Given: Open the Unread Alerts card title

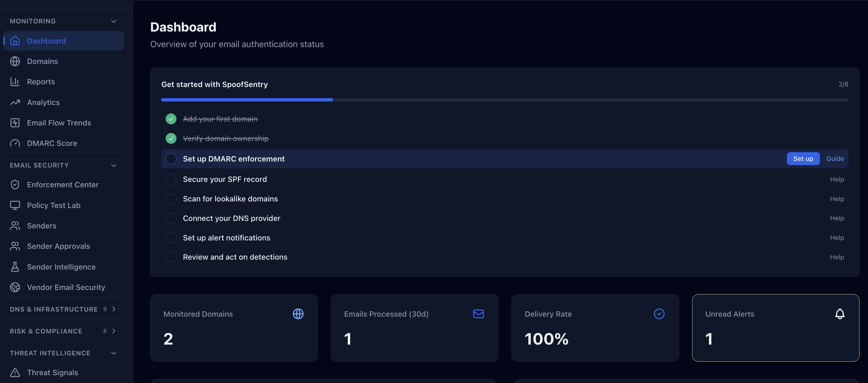Looking at the screenshot, I should pos(730,314).
